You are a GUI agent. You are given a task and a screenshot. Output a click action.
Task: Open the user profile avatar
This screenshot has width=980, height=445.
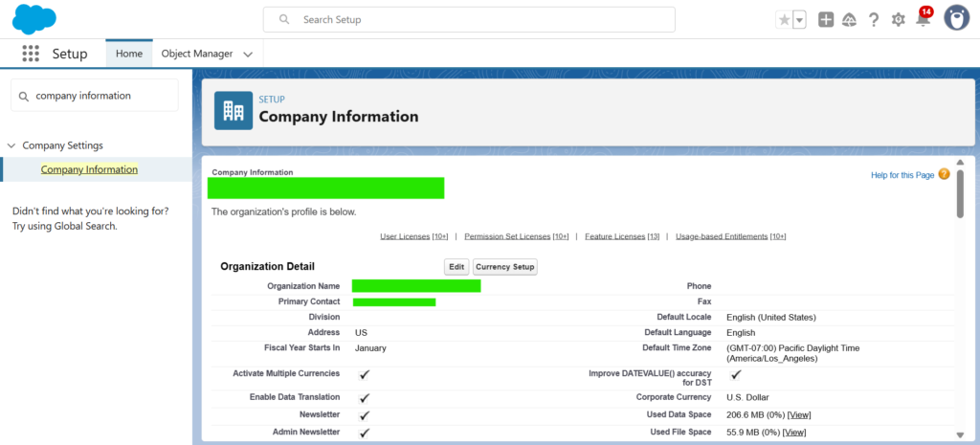pyautogui.click(x=956, y=19)
